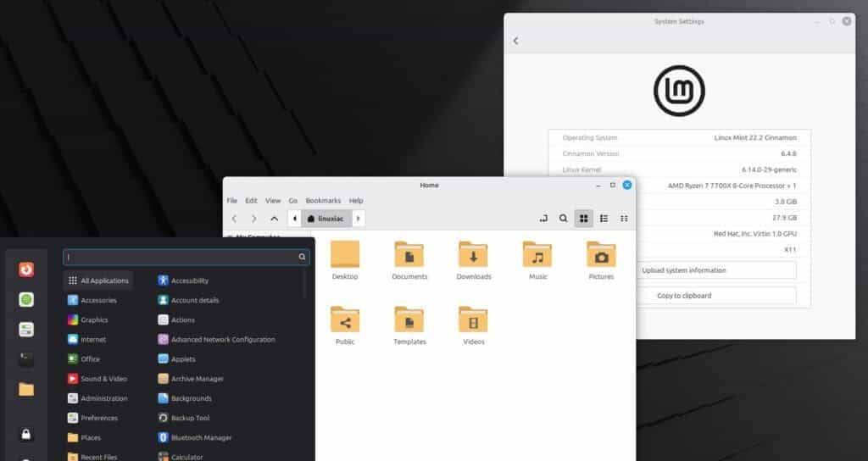Select the All Applications category
Image resolution: width=868 pixels, height=461 pixels.
click(x=98, y=280)
